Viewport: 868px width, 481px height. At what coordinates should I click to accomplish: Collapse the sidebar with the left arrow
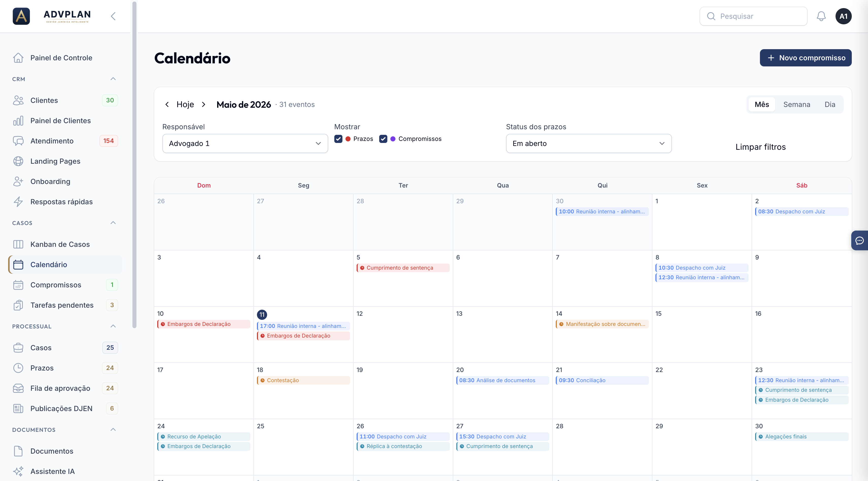[x=113, y=16]
